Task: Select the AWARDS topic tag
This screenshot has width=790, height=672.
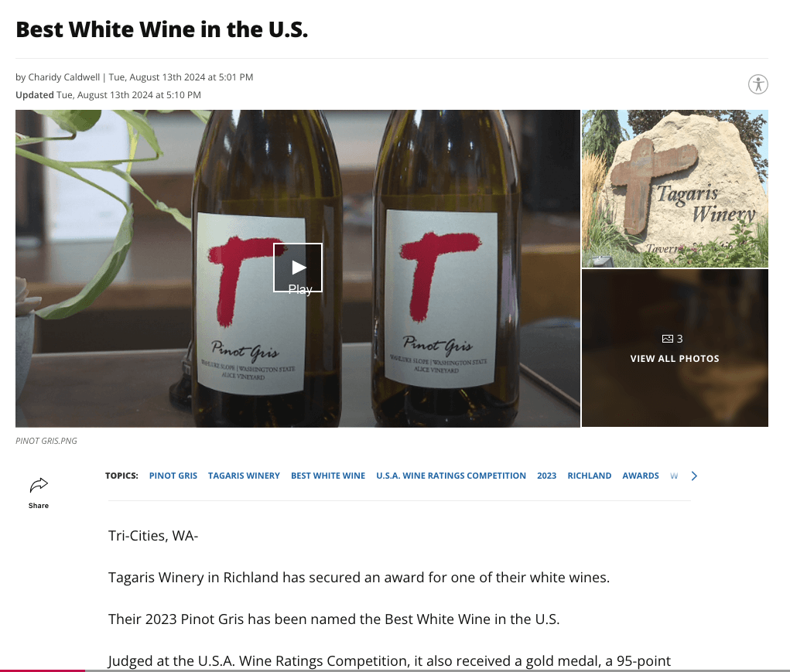Action: (x=641, y=476)
